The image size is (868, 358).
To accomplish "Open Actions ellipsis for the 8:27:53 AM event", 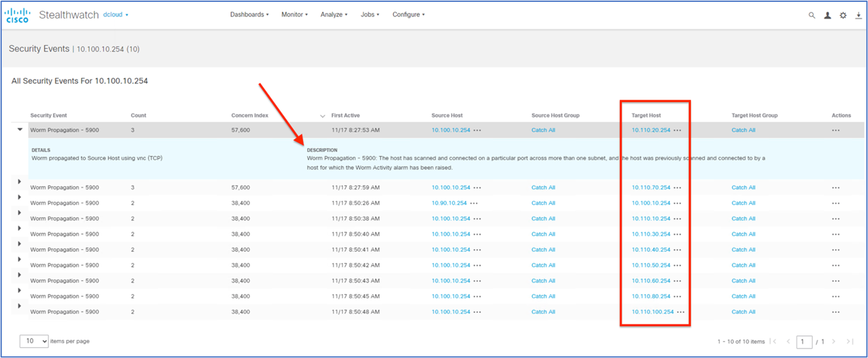I will click(836, 130).
